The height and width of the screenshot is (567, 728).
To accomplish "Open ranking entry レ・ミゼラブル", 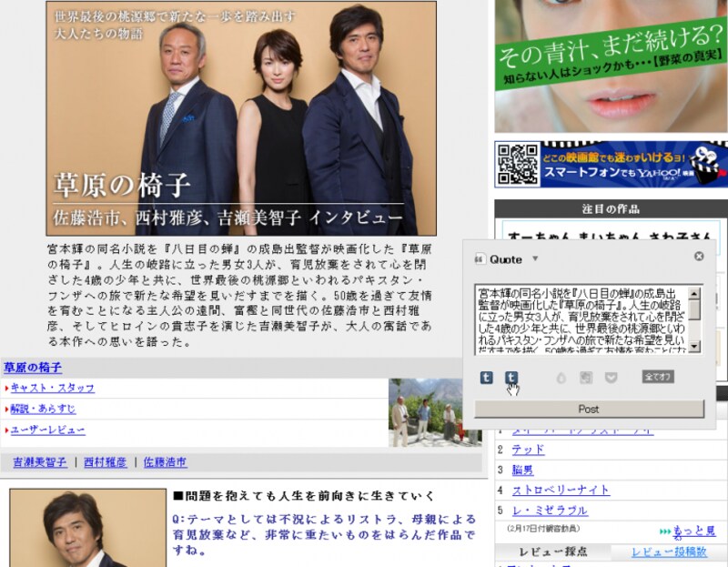I will click(x=550, y=511).
